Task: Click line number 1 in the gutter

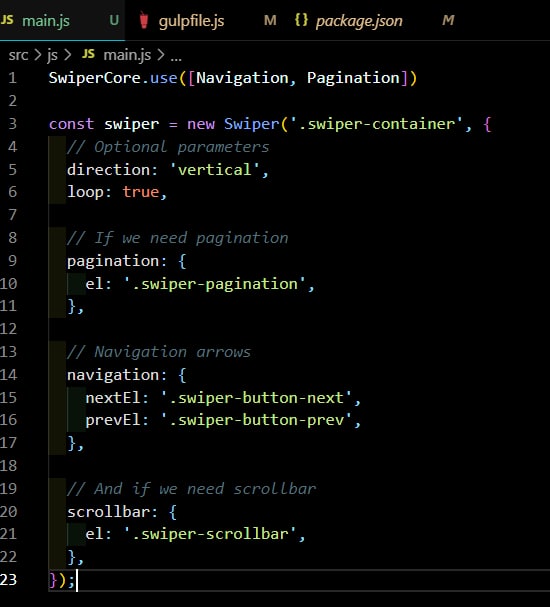Action: pos(12,78)
